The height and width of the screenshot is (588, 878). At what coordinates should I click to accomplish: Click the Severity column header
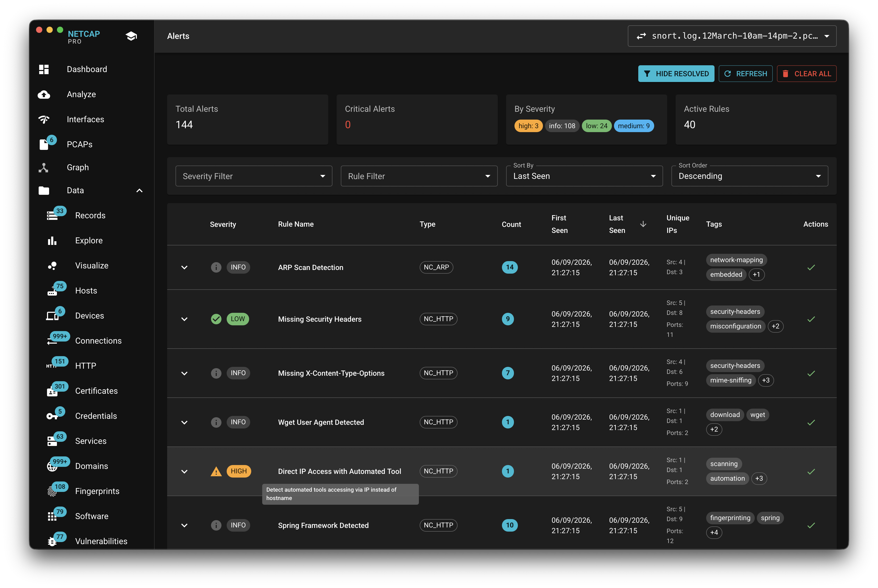pyautogui.click(x=223, y=224)
